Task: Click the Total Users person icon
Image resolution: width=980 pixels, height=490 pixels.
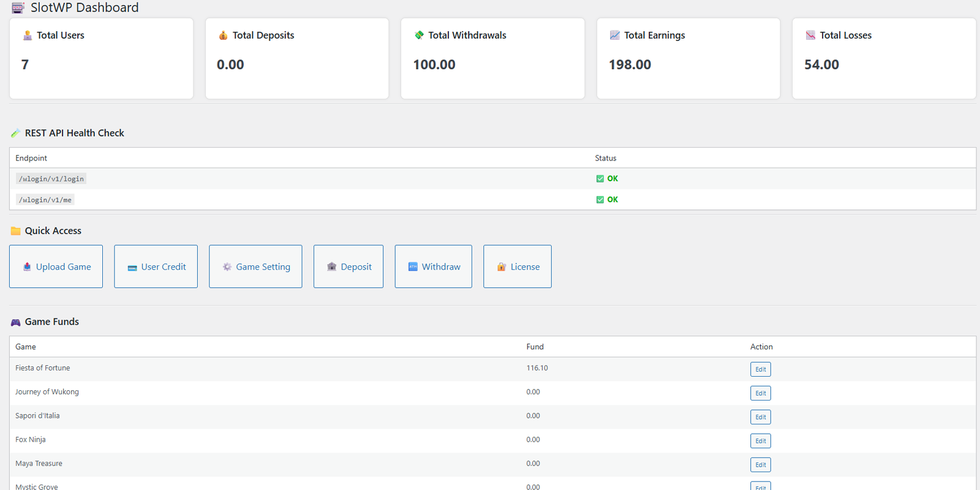Action: pyautogui.click(x=28, y=36)
